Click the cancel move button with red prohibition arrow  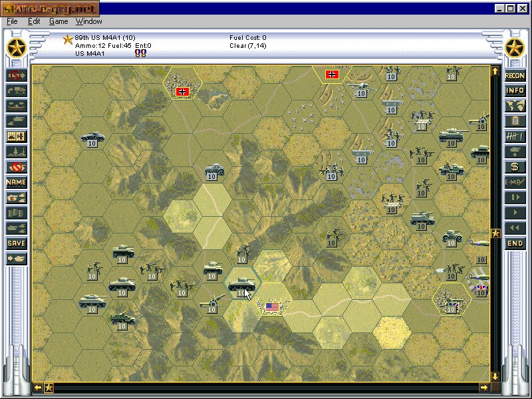point(16,75)
